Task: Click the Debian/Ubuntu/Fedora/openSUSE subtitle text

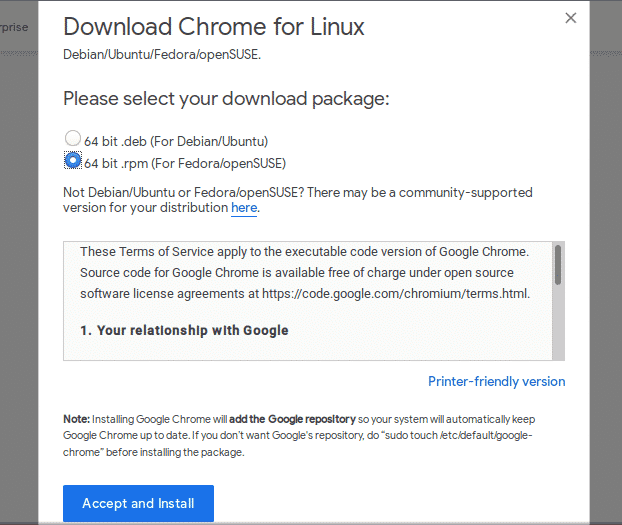Action: tap(161, 54)
